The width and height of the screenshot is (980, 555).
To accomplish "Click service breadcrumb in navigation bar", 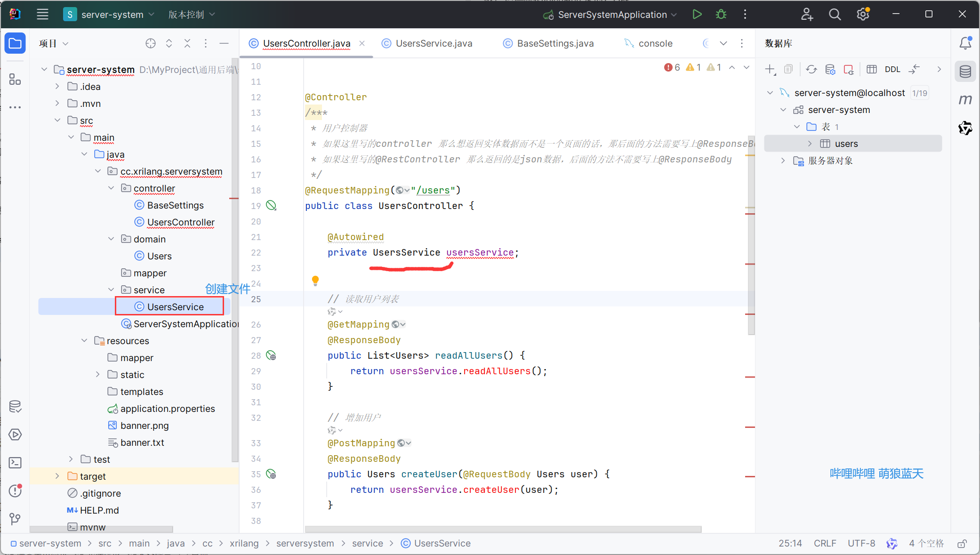I will point(367,543).
